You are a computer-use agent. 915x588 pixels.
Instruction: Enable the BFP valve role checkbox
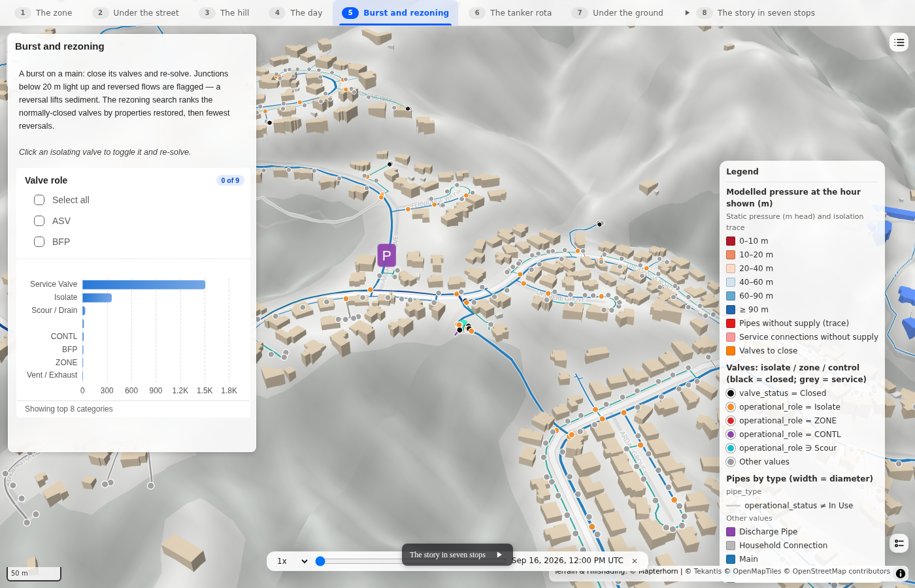[x=39, y=242]
